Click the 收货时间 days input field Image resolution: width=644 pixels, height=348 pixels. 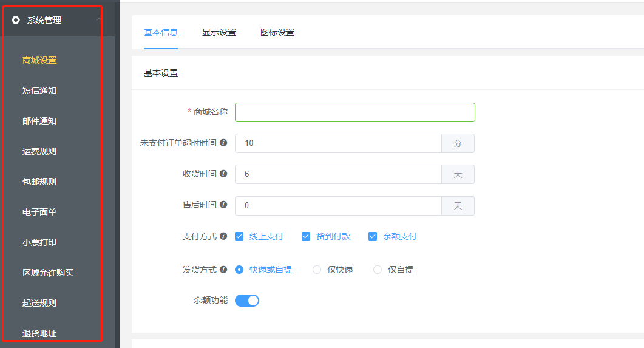(x=339, y=174)
